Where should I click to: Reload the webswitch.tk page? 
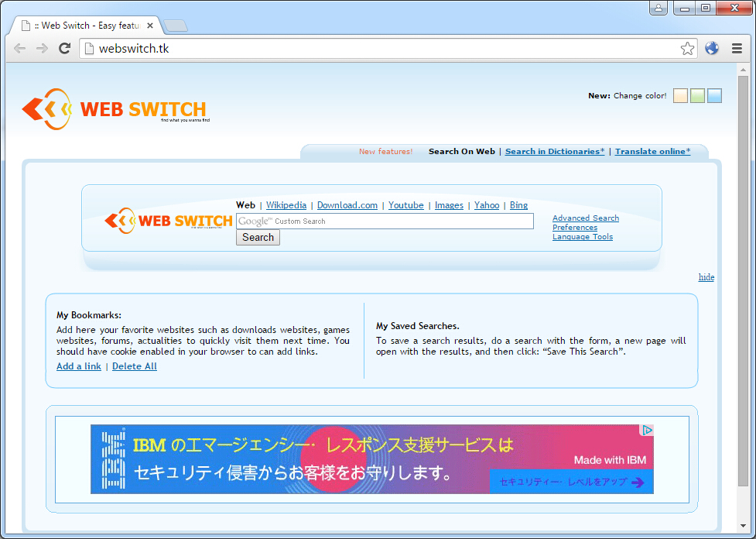(64, 48)
